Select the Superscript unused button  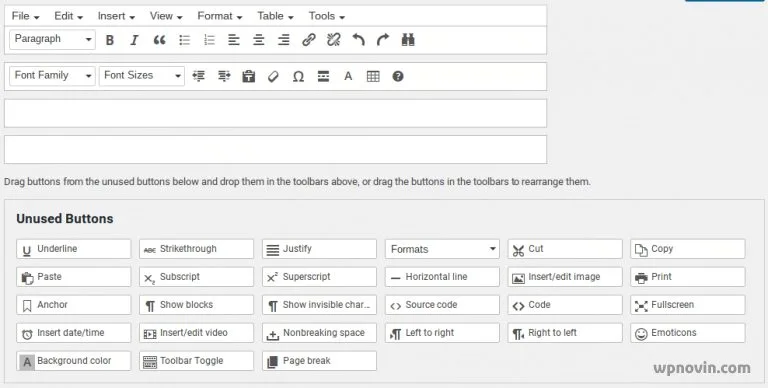(x=319, y=277)
